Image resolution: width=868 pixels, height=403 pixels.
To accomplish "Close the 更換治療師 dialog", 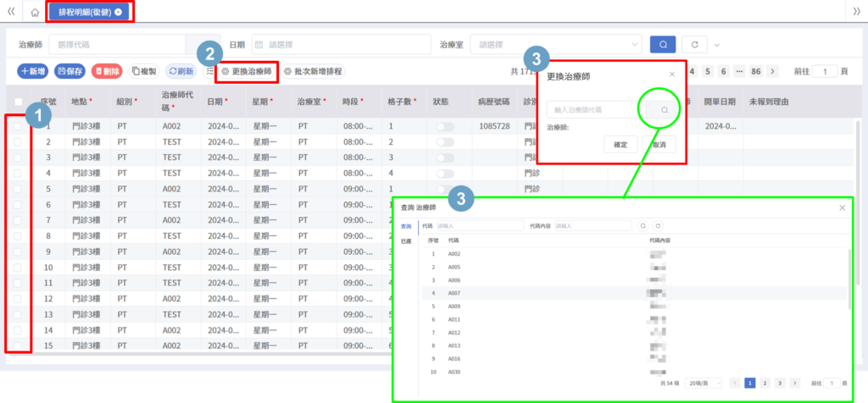I will (x=672, y=74).
